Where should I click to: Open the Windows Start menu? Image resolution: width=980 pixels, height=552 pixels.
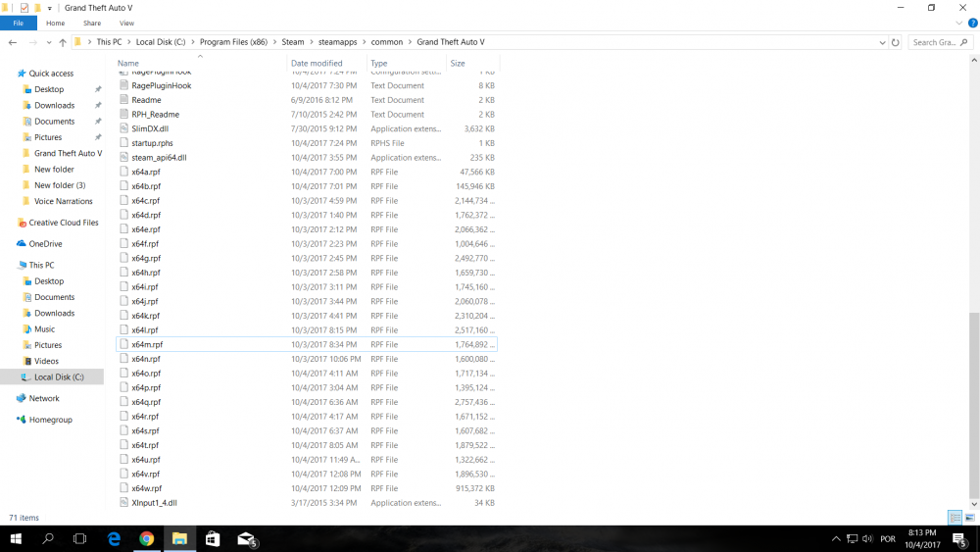point(16,539)
